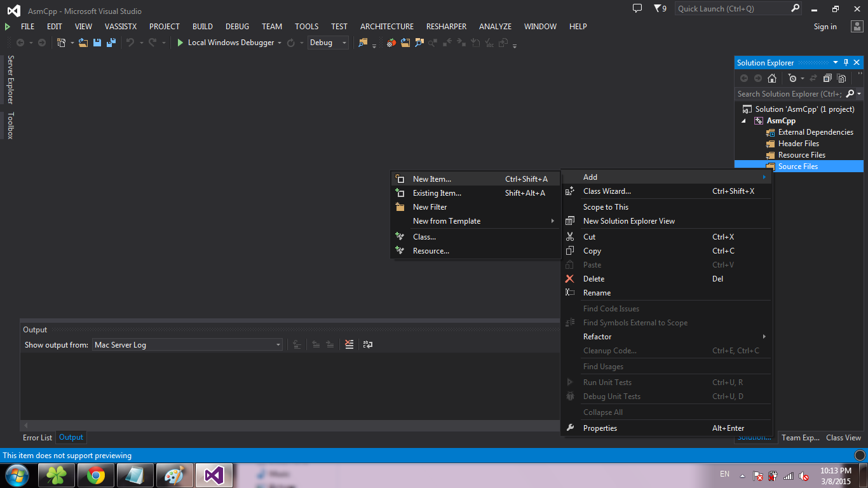Click the Open File folder icon
Screen dimensions: 868x488
pos(83,43)
